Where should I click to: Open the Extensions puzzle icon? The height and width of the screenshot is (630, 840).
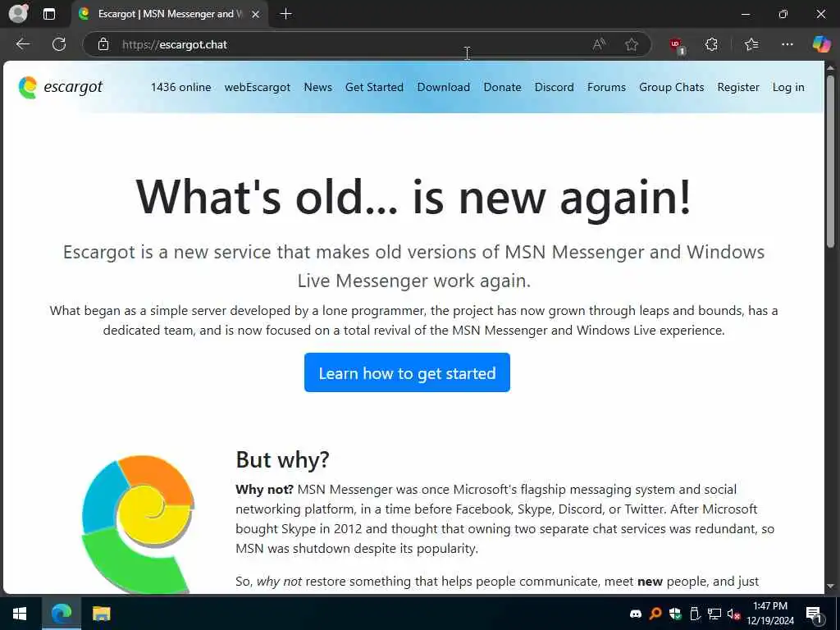[711, 44]
